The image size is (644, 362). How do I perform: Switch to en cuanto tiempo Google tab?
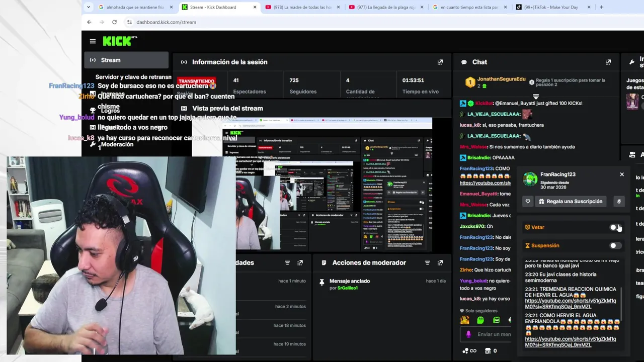coord(468,7)
